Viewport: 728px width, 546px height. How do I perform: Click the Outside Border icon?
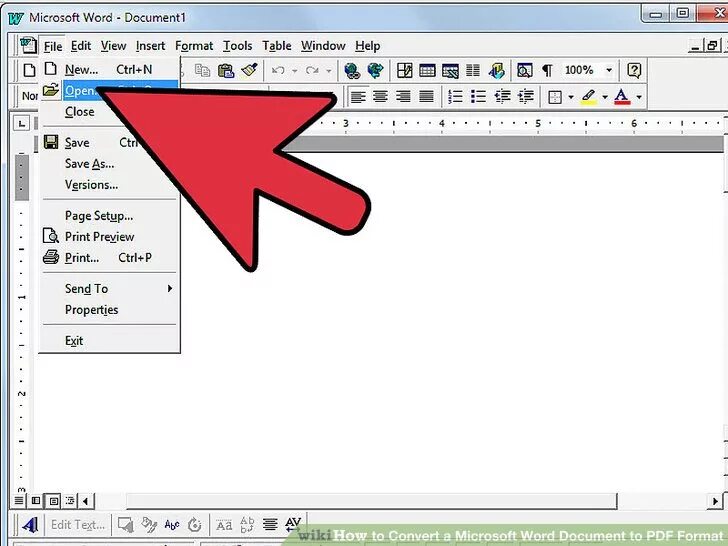pos(555,97)
